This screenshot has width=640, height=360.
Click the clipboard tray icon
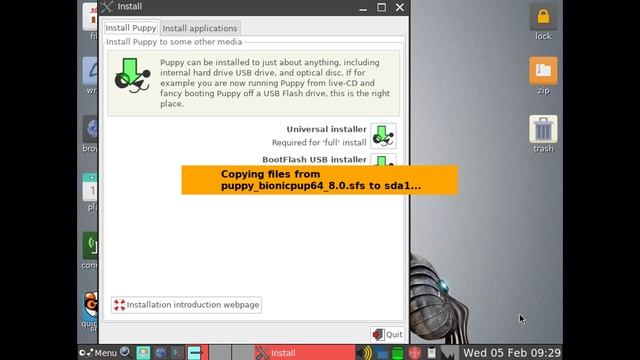click(431, 353)
